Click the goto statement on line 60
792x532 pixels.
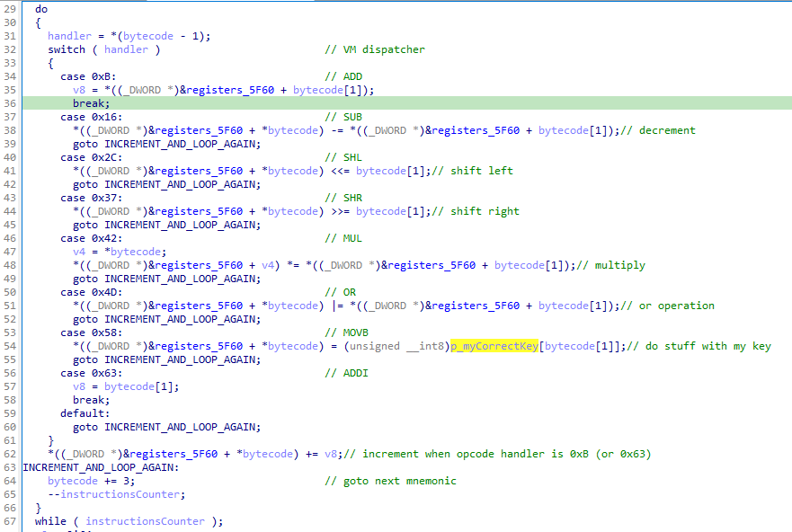167,427
